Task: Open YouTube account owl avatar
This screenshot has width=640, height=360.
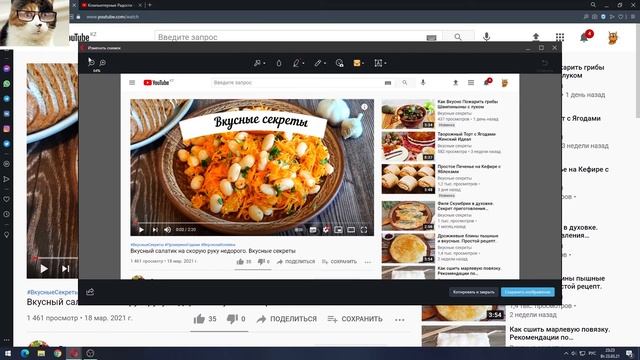Action: (x=613, y=38)
